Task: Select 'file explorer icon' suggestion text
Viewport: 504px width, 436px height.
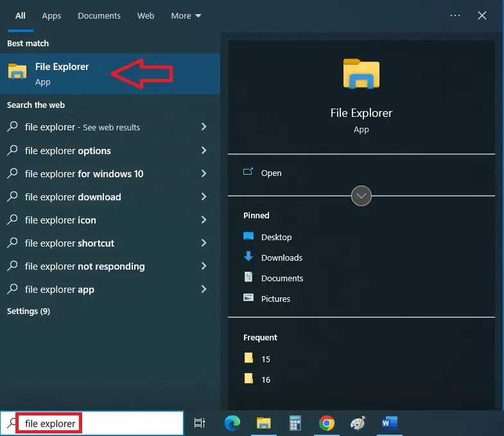Action: click(x=60, y=220)
